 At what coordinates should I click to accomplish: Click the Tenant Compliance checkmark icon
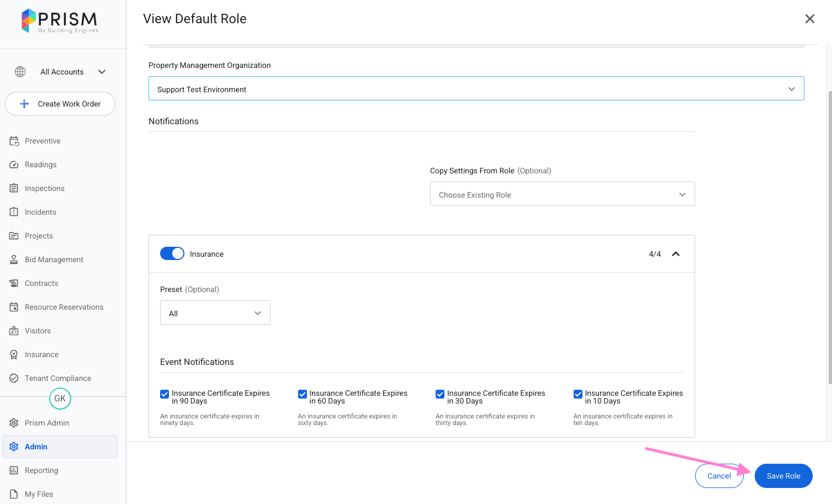point(14,378)
